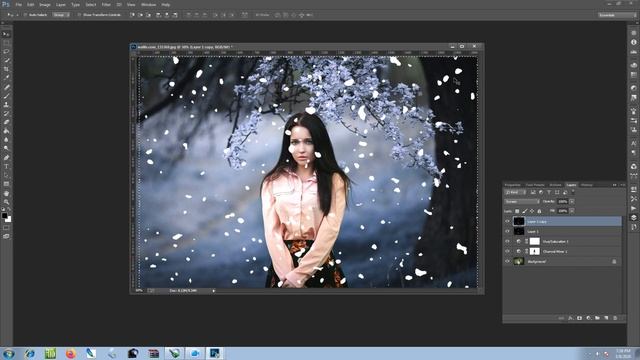
Task: Select the Rectangular Marquee tool
Action: 6,43
